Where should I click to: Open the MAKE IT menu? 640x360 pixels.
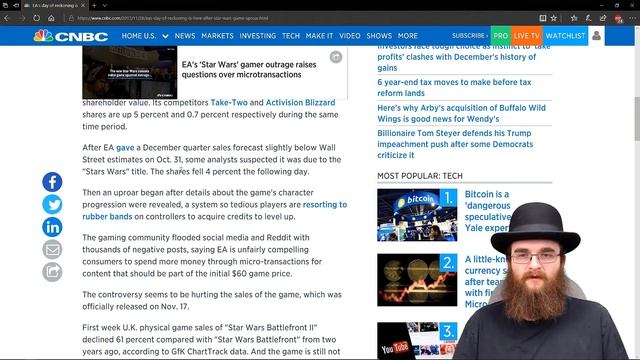[x=319, y=36]
